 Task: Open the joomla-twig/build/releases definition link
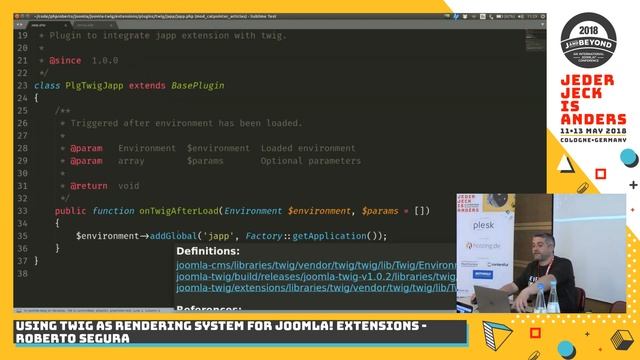point(316,277)
